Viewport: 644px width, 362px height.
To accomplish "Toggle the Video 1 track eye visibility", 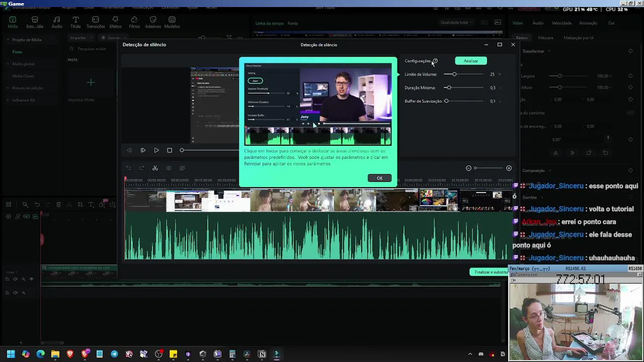I will (x=31, y=279).
